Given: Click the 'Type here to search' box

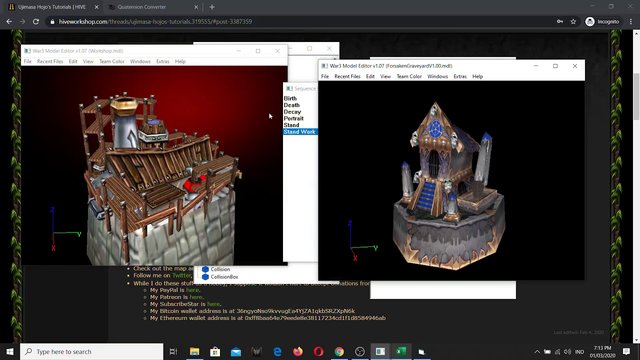Looking at the screenshot, I should tap(91, 351).
